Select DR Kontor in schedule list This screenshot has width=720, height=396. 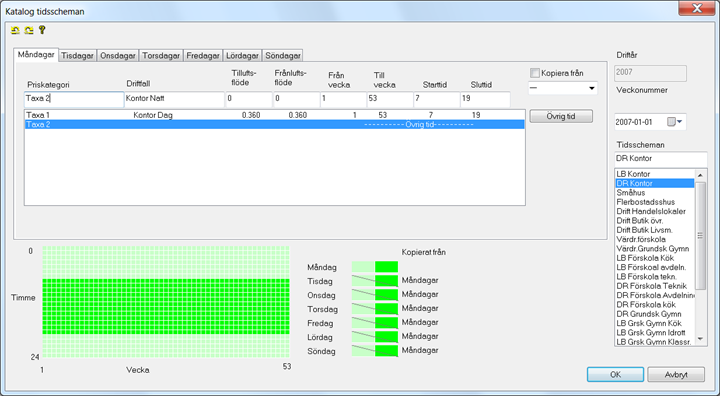coord(654,183)
